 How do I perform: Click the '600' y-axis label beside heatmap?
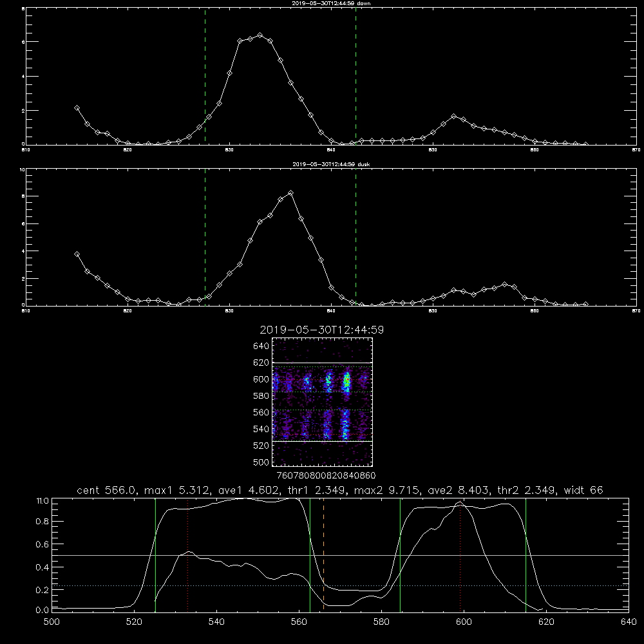(x=261, y=379)
